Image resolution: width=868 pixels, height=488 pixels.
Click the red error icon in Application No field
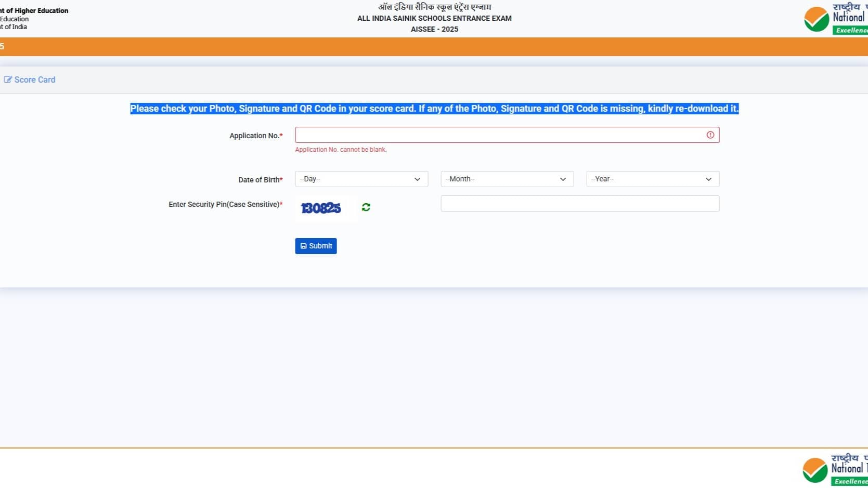point(710,135)
